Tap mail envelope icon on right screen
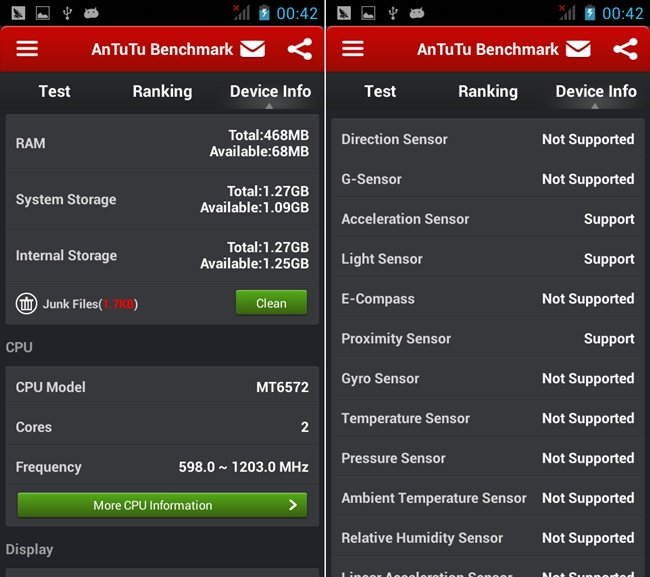650x577 pixels. coord(578,49)
